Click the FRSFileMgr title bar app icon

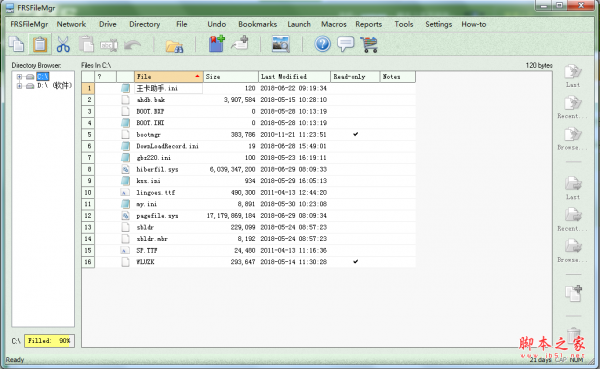click(10, 8)
